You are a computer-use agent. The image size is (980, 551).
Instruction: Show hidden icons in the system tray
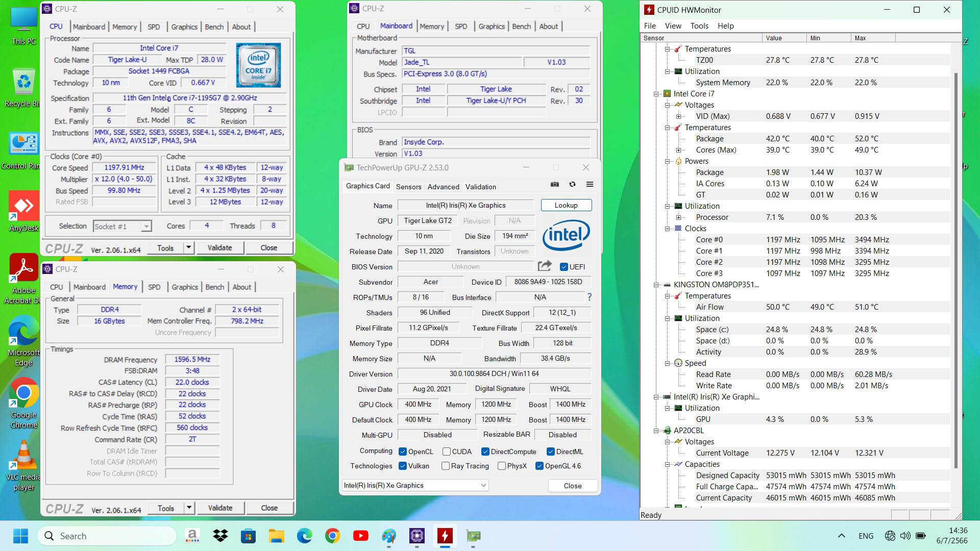click(841, 536)
